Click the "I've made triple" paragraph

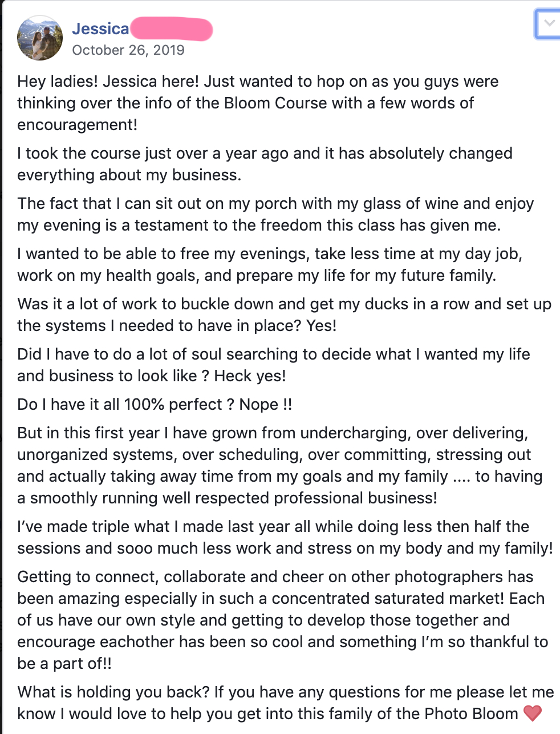pos(285,537)
